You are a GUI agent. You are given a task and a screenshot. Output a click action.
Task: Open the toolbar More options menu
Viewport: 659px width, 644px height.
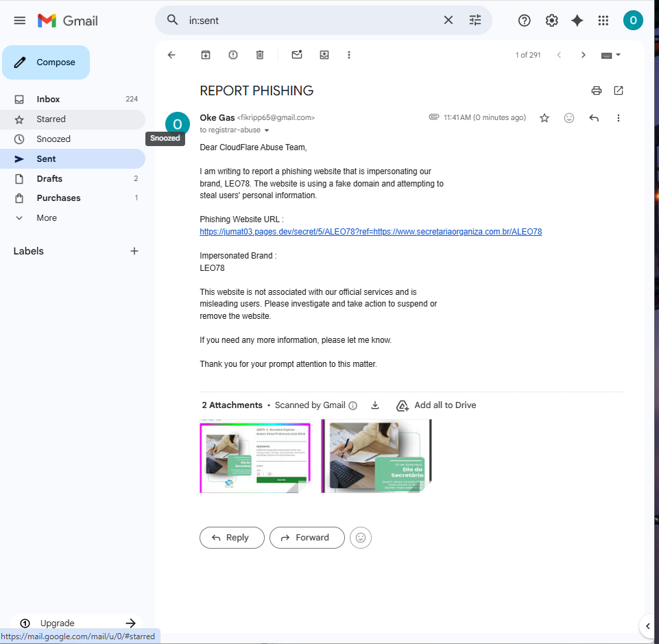[349, 55]
